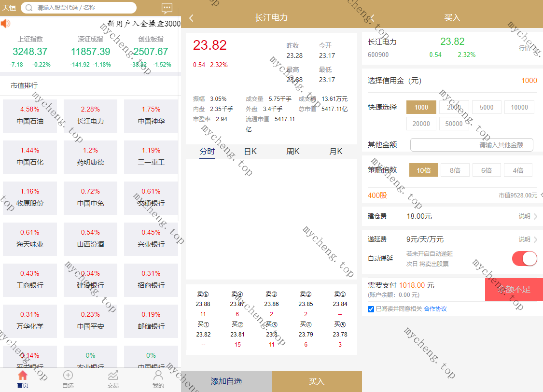543x392 pixels.
Task: Open the 合作协议 link
Action: click(435, 309)
